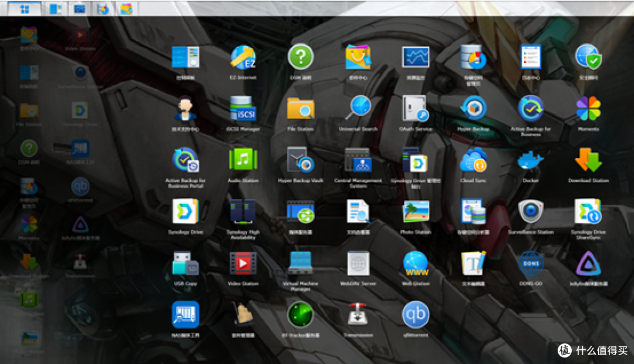Screen dimensions: 634x364
Task: Select dimmed qBittorrent desktop shortcut
Action: [x=80, y=186]
